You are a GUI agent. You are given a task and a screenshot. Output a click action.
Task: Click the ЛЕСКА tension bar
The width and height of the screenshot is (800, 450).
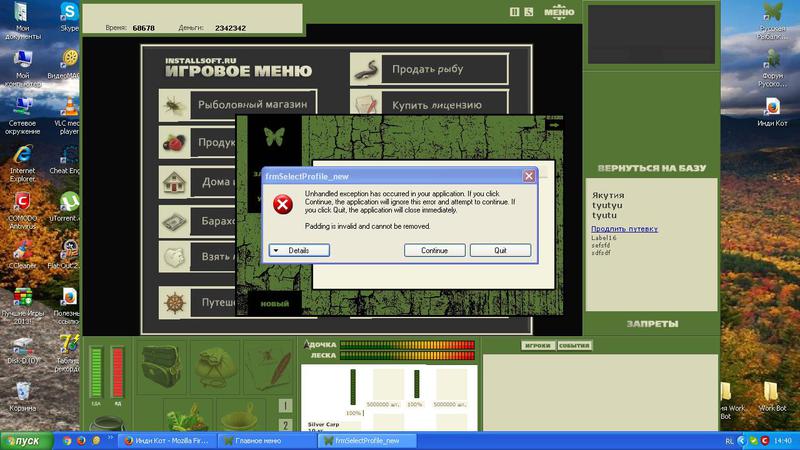coord(407,356)
